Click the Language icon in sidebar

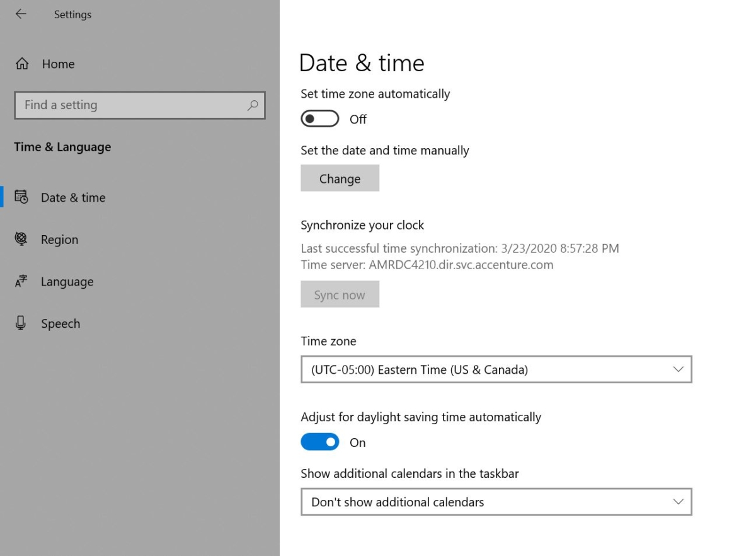[21, 282]
